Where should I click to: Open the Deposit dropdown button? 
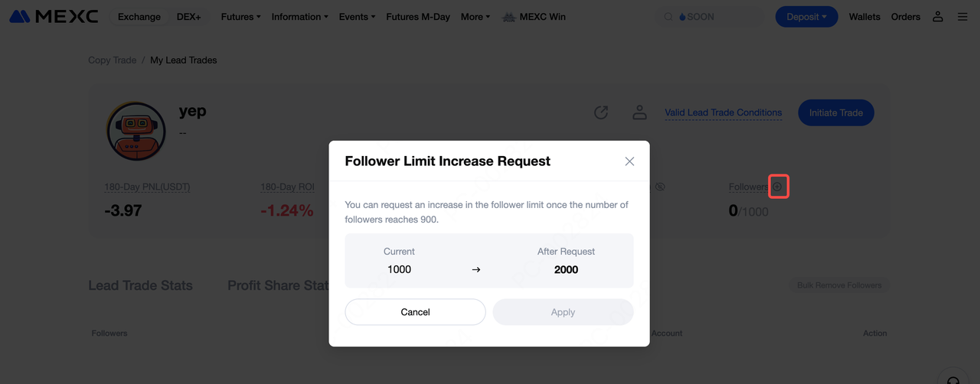pyautogui.click(x=806, y=17)
